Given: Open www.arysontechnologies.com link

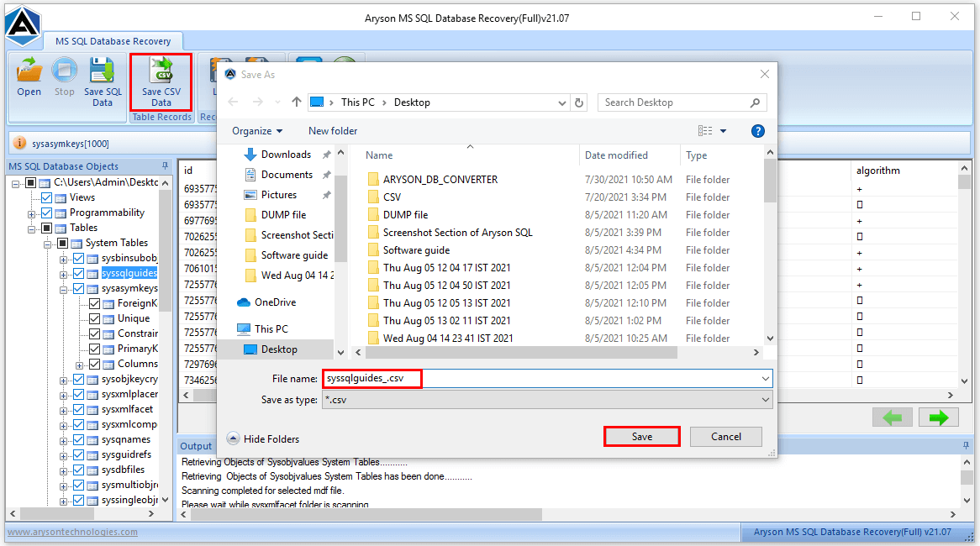Looking at the screenshot, I should tap(72, 532).
